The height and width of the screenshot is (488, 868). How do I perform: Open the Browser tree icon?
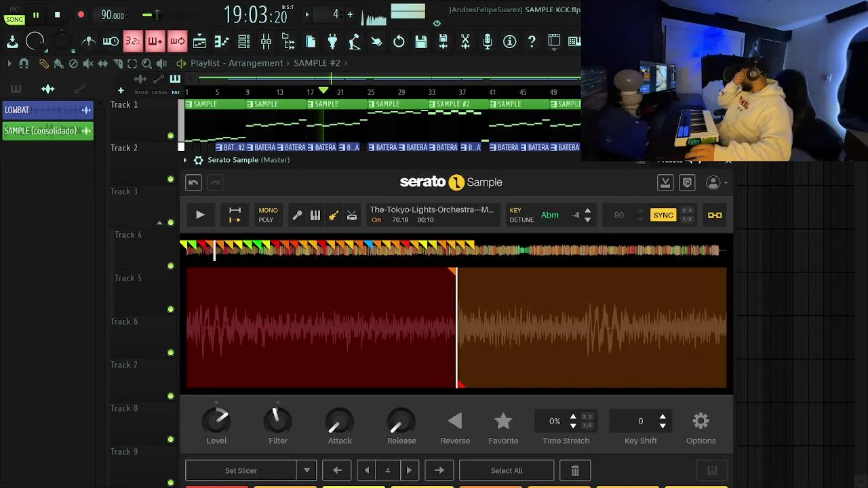click(288, 41)
